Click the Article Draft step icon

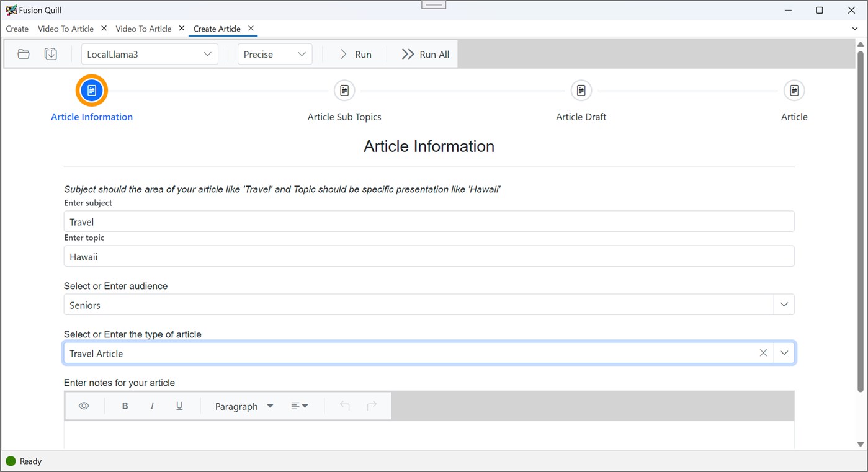pyautogui.click(x=581, y=90)
